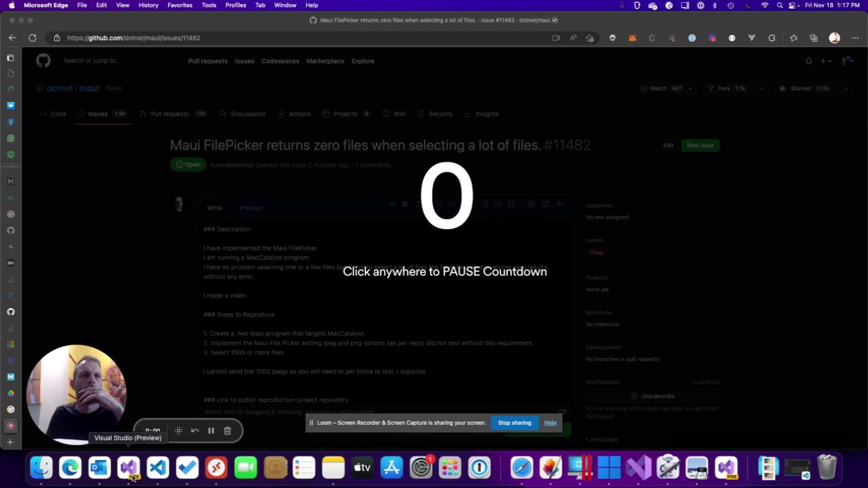Open App Store from the Dock
This screenshot has height=488, width=868.
pyautogui.click(x=391, y=468)
